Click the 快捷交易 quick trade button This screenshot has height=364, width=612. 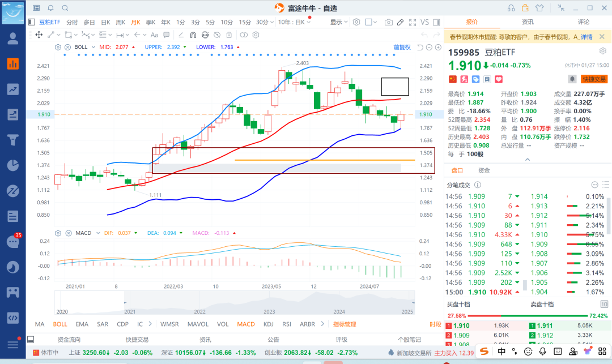(x=594, y=79)
